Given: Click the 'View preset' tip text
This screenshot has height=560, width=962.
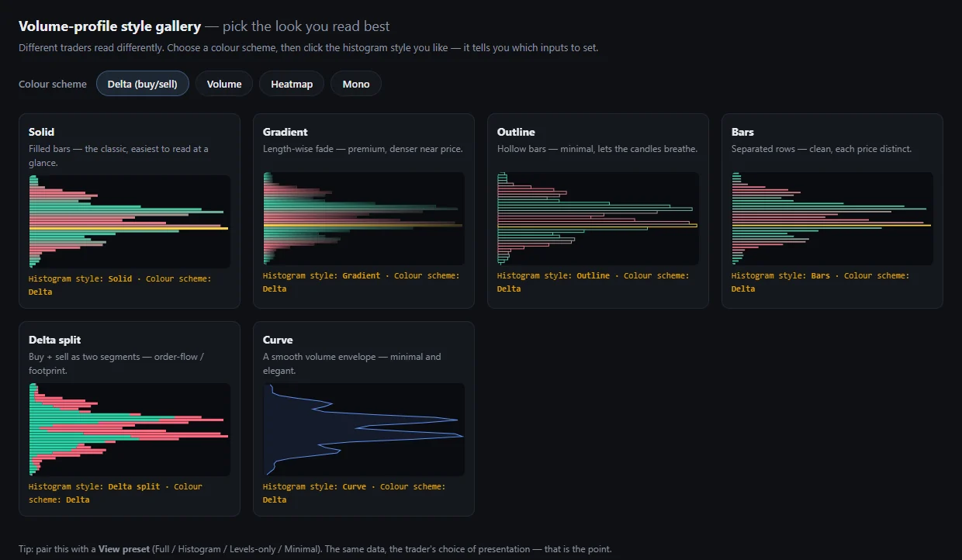Looking at the screenshot, I should pyautogui.click(x=124, y=549).
